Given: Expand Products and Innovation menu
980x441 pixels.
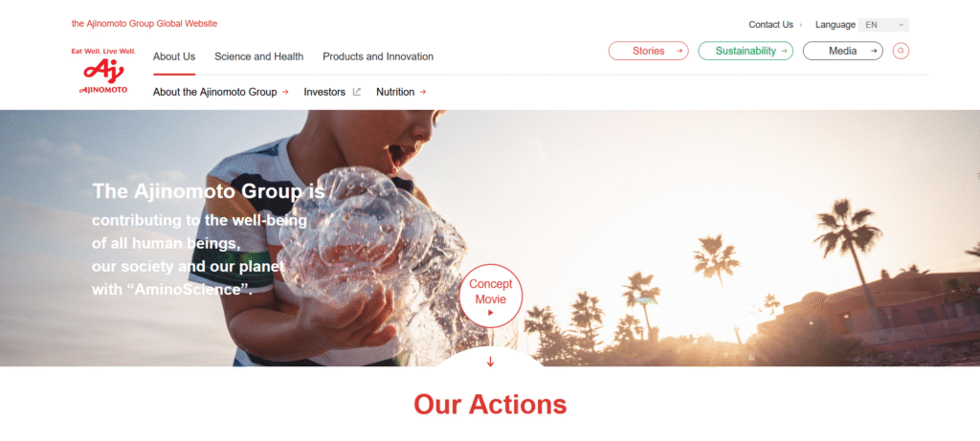Looking at the screenshot, I should [x=378, y=56].
